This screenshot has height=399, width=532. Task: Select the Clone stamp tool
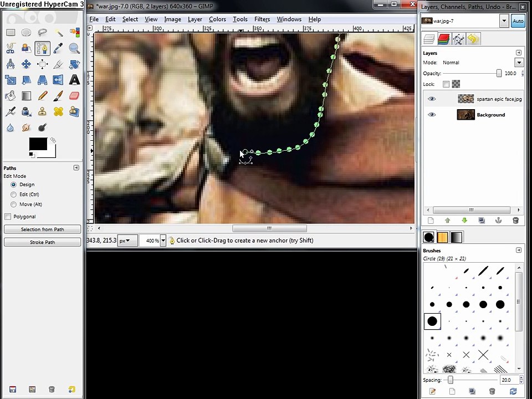(x=42, y=111)
